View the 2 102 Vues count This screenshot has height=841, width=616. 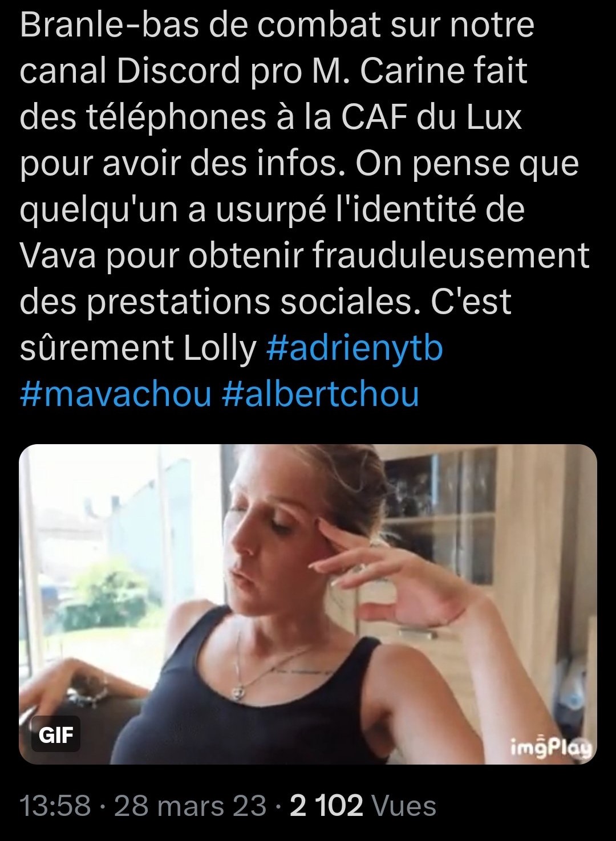click(x=363, y=806)
